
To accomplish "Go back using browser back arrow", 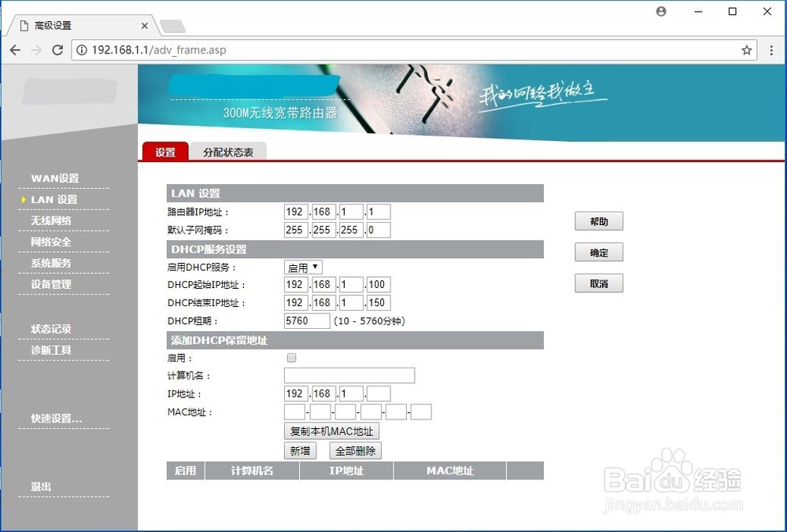I will [16, 50].
